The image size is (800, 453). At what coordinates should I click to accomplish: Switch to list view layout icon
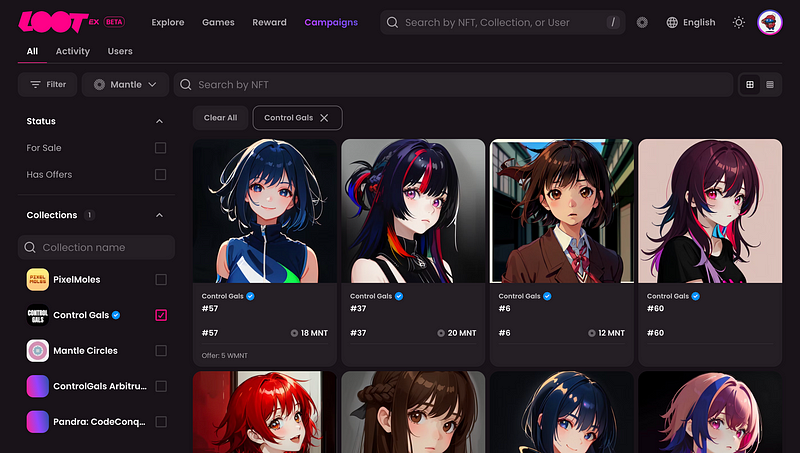[770, 85]
